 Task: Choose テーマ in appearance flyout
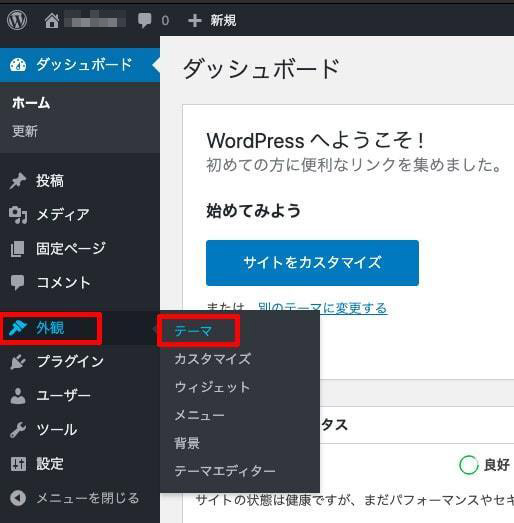tap(193, 331)
